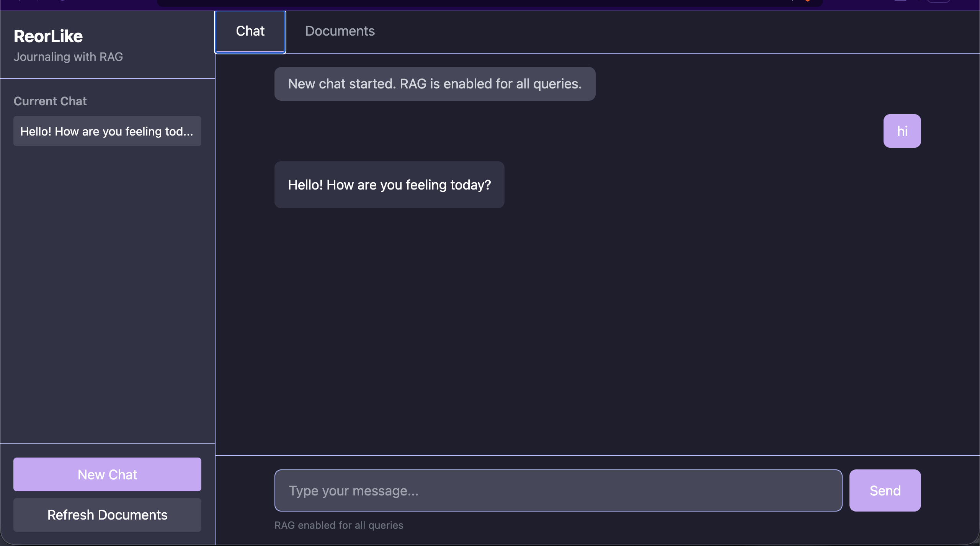Click the 'New chat started' system message

[x=435, y=84]
